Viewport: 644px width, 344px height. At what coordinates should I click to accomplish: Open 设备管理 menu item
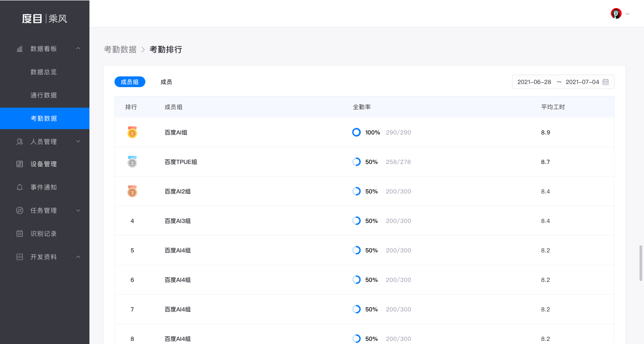(45, 164)
